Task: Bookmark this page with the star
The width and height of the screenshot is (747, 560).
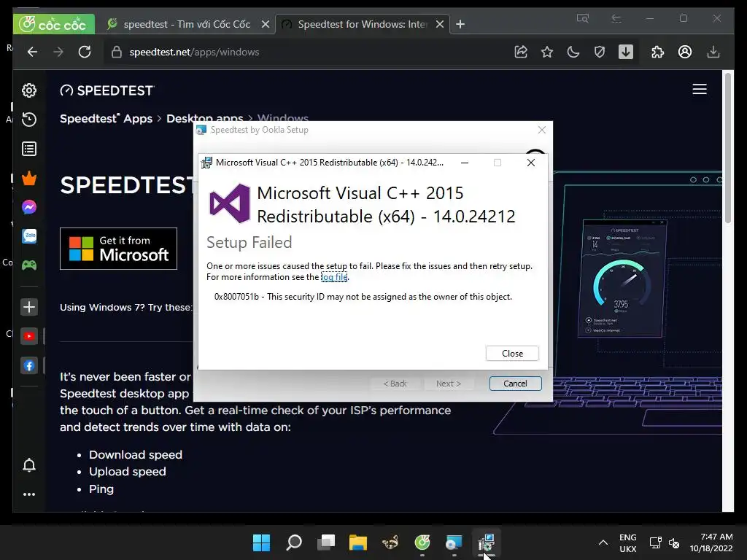Action: (x=547, y=52)
